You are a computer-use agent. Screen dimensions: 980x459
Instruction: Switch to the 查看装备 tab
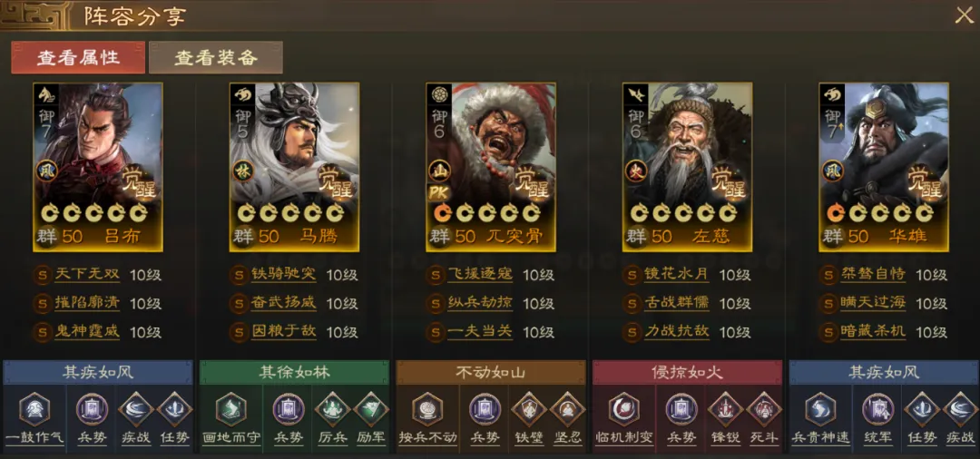[x=216, y=57]
